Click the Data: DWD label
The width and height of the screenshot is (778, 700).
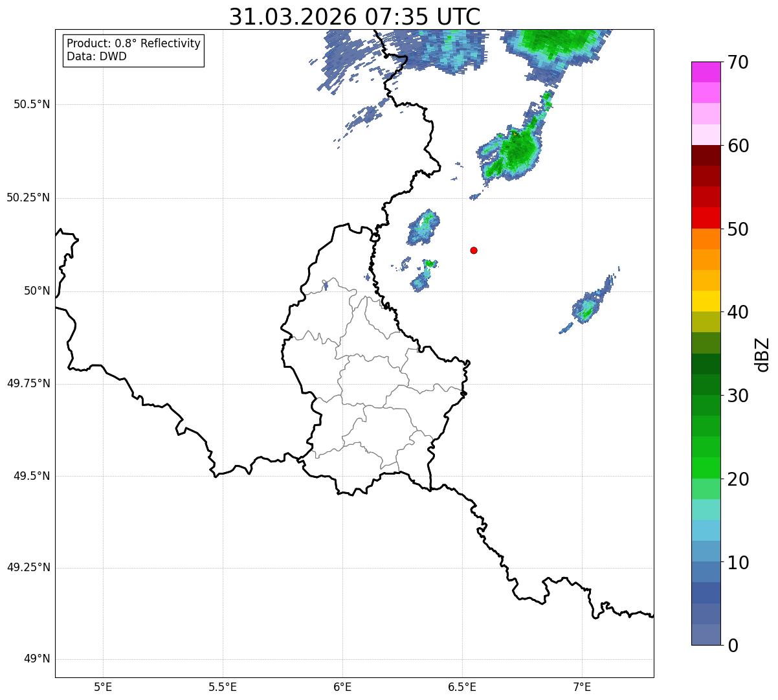point(96,56)
